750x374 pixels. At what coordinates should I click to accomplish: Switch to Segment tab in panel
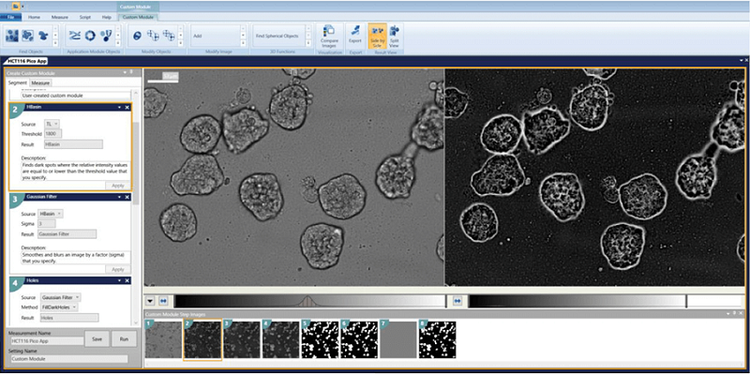pos(18,83)
